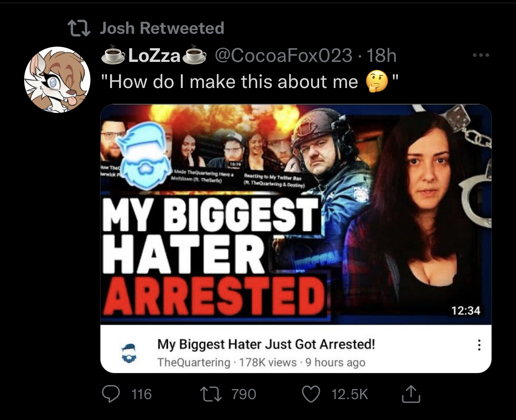Click the video title My Biggest Hater Just Got Arrested!

266,344
